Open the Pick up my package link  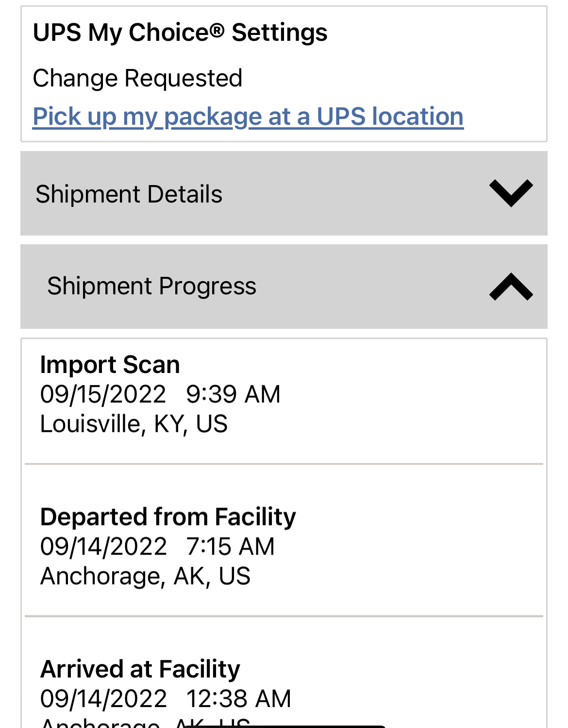point(248,117)
